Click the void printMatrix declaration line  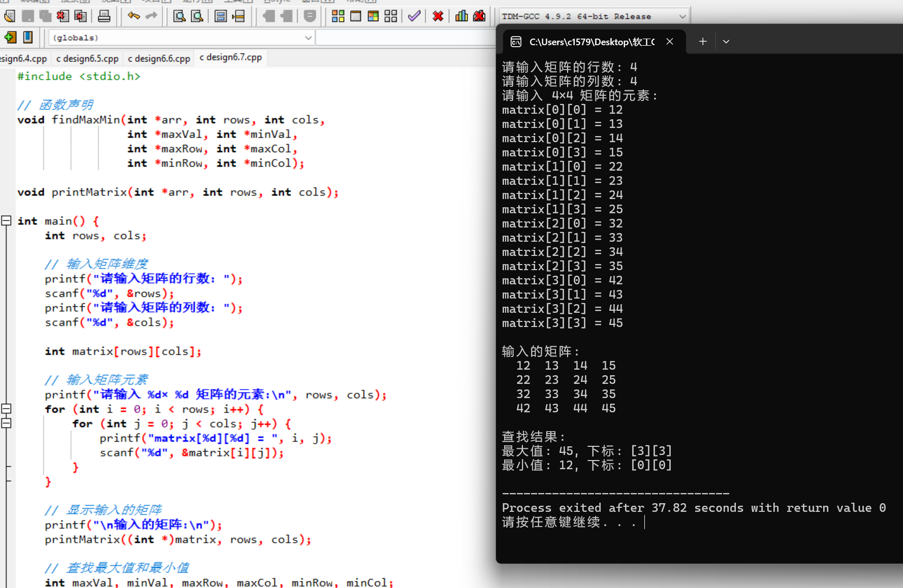tap(178, 192)
